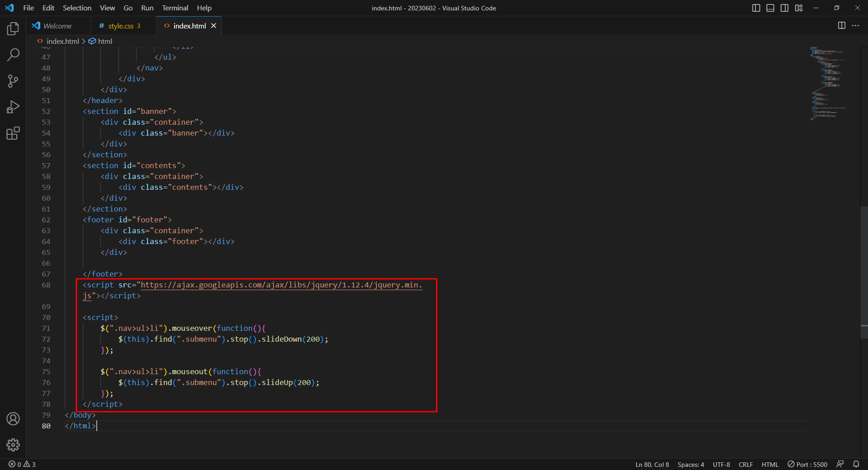Screen dimensions: 868x470
Task: Open the Run menu
Action: coord(147,8)
